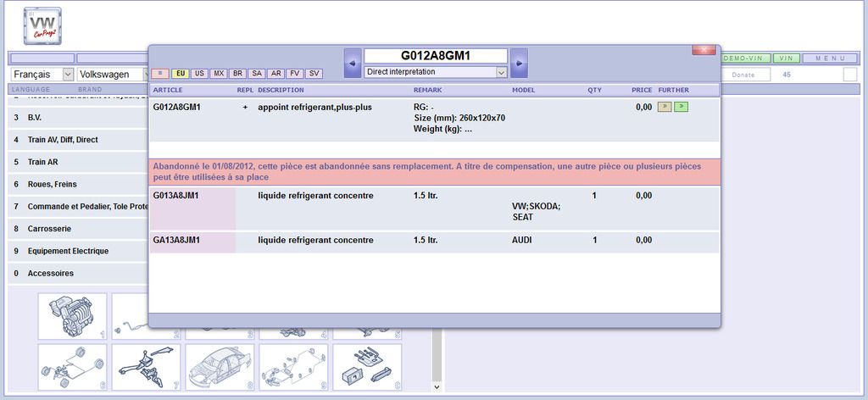This screenshot has height=400, width=868.
Task: Go to the previous article using the left arrow
Action: (x=353, y=63)
